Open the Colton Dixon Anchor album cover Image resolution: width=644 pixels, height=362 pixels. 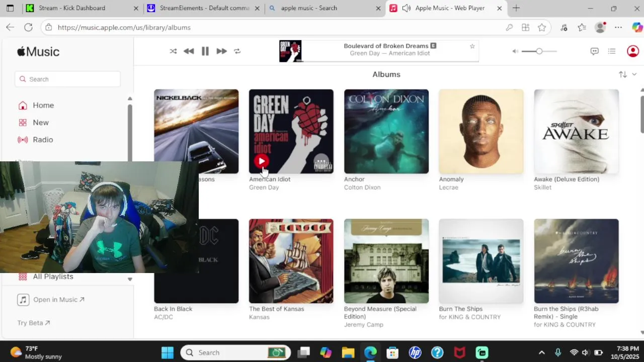click(x=386, y=131)
